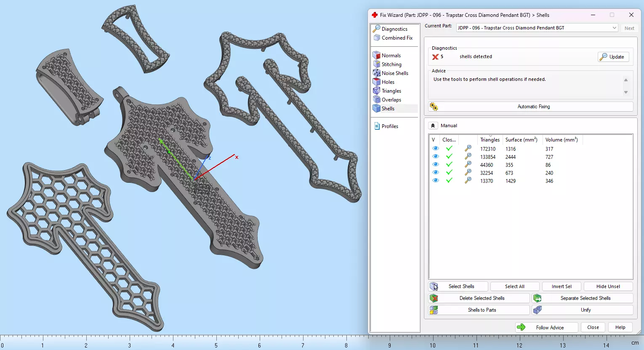Collapse the Manual section
Screen dimensions: 644x350
pos(433,126)
